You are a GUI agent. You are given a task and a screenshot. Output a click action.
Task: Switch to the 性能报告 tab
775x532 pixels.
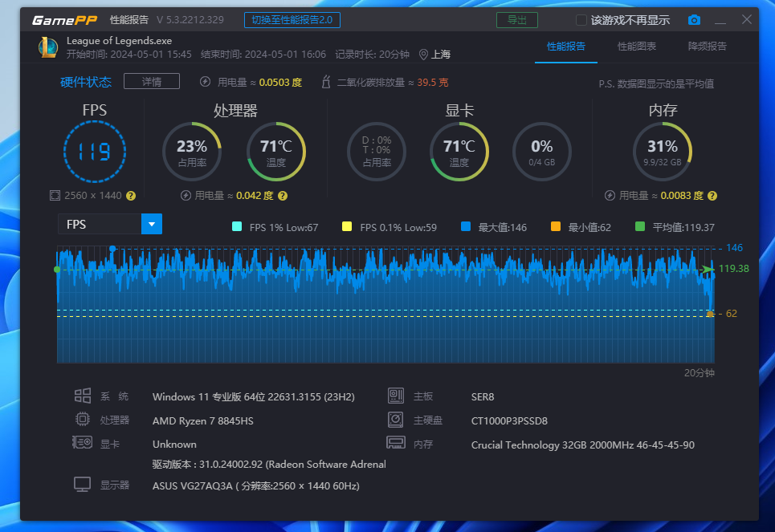point(566,47)
